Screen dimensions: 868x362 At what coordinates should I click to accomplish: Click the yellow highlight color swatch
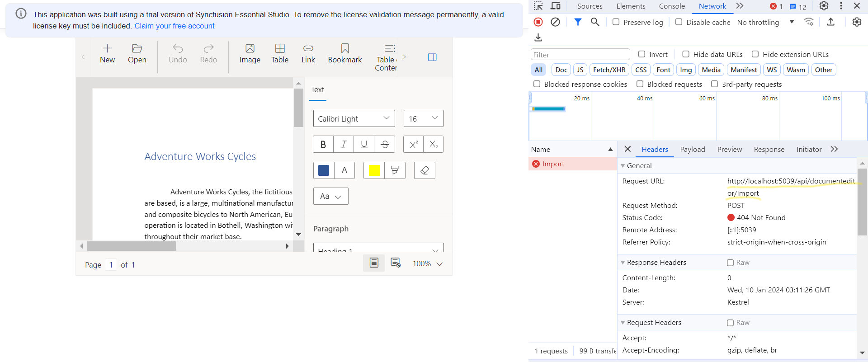coord(374,170)
